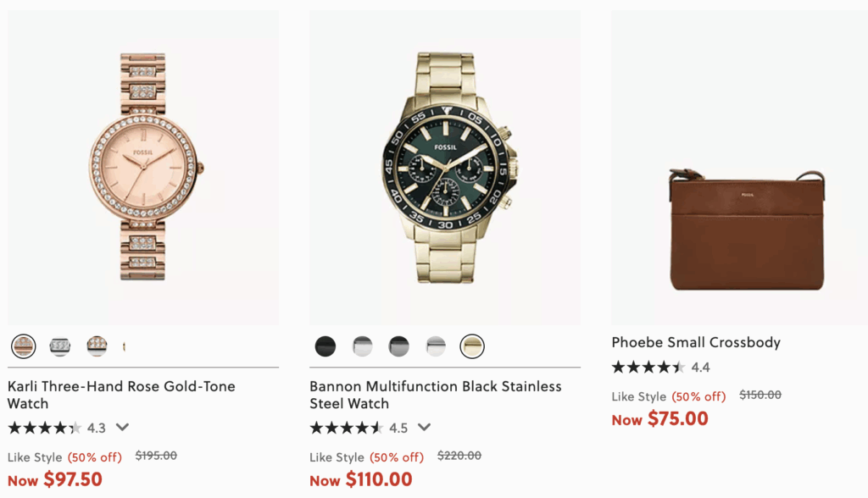The height and width of the screenshot is (498, 868).
Task: Expand the Bannon watch rating dropdown chevron
Action: [x=424, y=428]
